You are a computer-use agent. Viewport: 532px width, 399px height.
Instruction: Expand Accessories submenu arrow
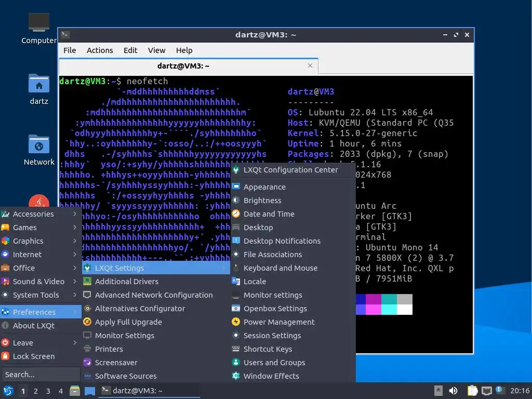(x=75, y=214)
